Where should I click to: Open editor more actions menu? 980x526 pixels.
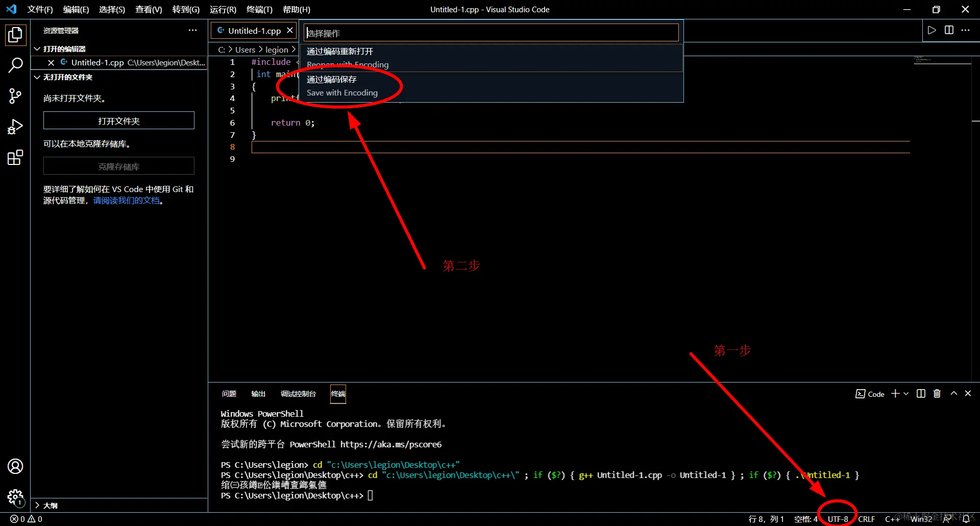[965, 30]
